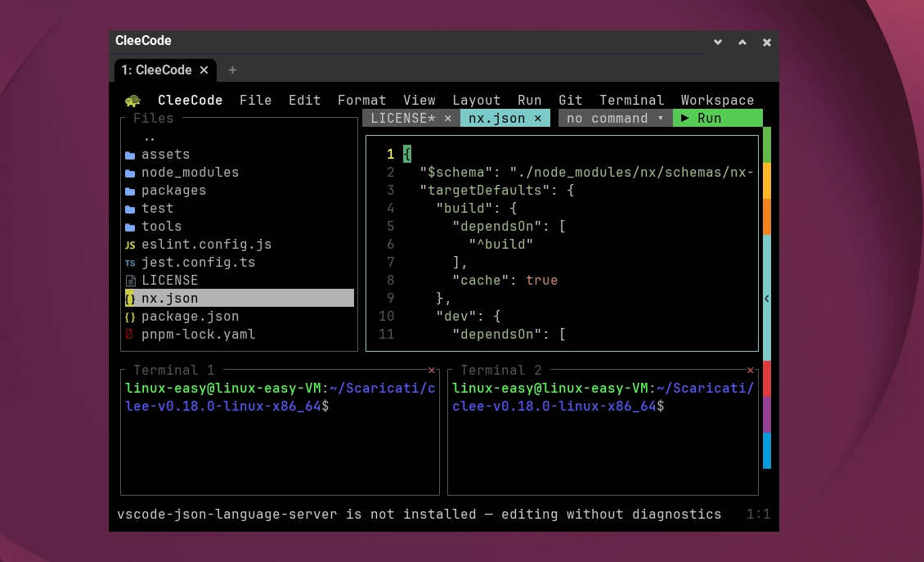Screen dimensions: 924x562
Task: Open the Terminal menu
Action: [632, 101]
